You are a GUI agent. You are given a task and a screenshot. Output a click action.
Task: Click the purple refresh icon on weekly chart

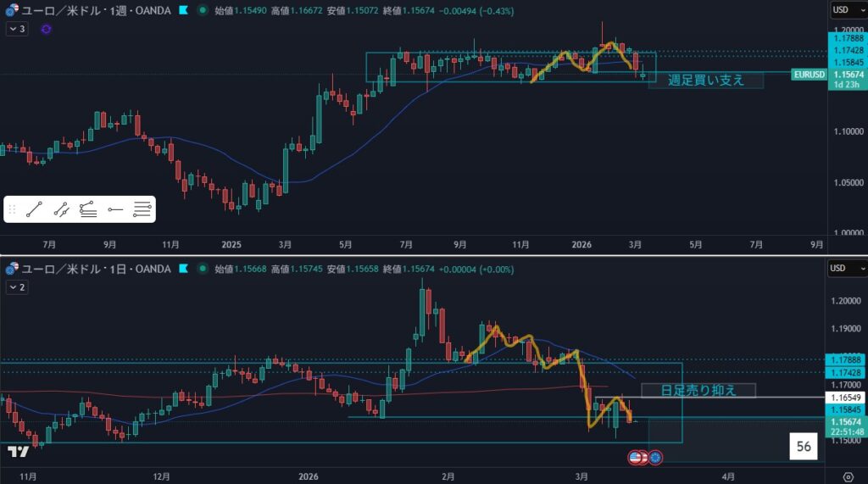(x=45, y=29)
